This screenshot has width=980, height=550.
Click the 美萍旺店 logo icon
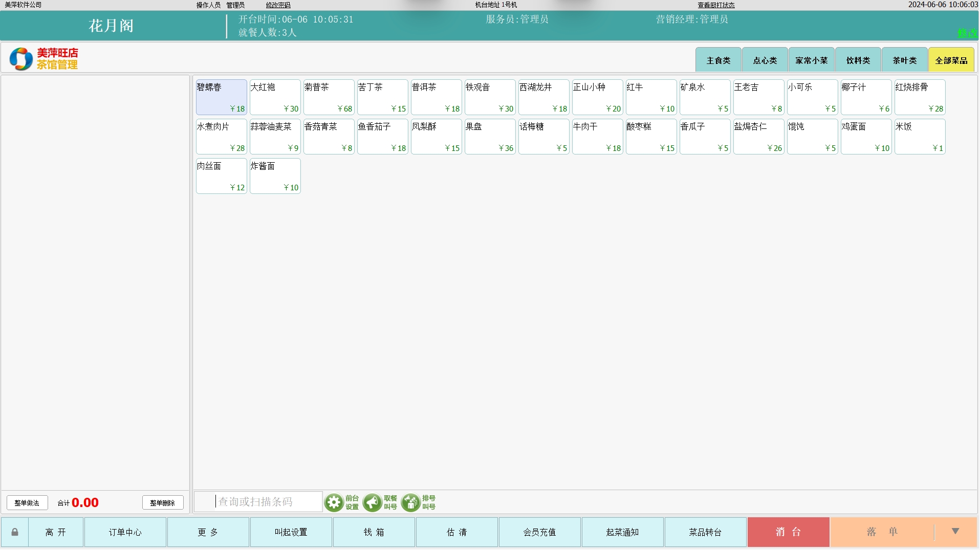coord(21,59)
